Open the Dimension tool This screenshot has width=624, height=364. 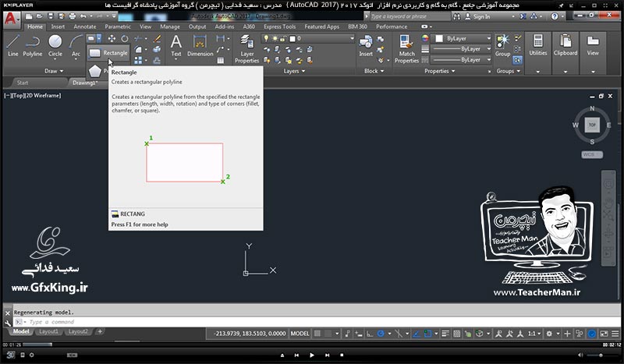[x=200, y=46]
